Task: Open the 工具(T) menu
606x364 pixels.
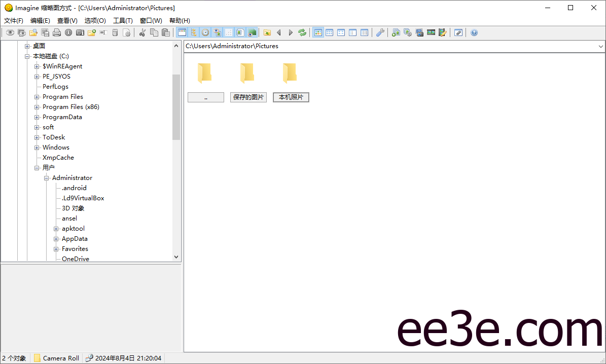Action: 123,21
